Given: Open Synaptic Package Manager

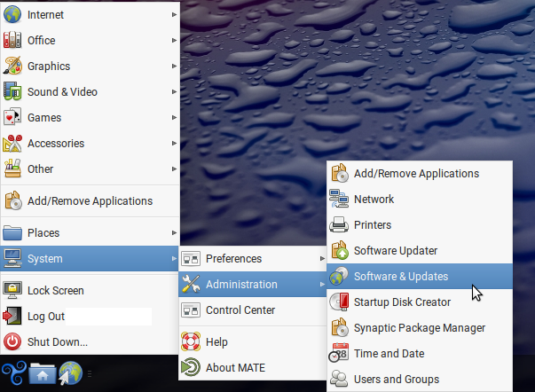Looking at the screenshot, I should pos(419,327).
